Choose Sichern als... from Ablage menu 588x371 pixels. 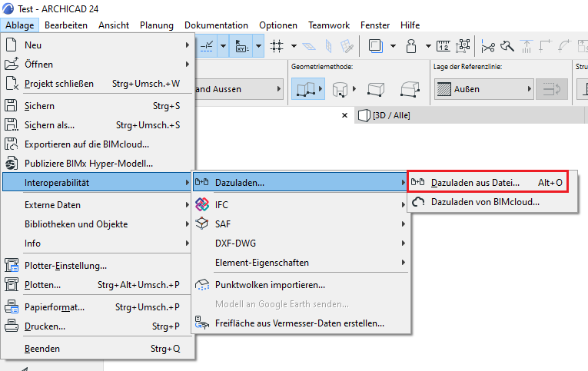pyautogui.click(x=50, y=124)
